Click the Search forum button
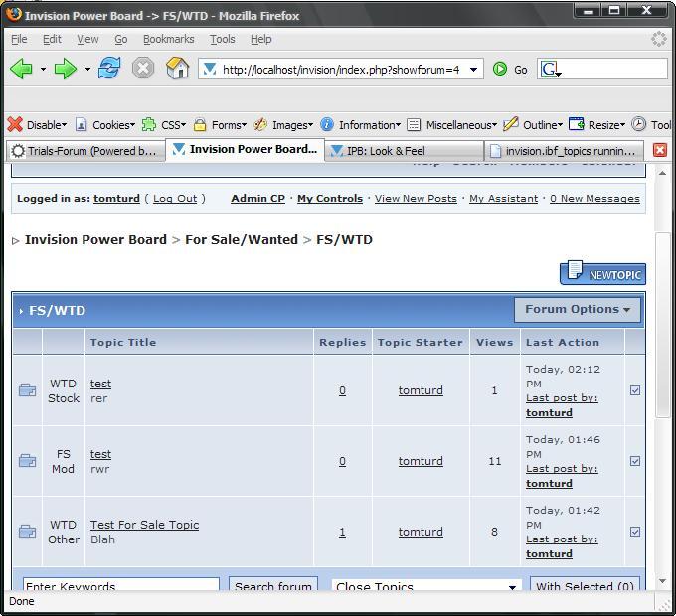Screen dimensions: 676x616 273,584
